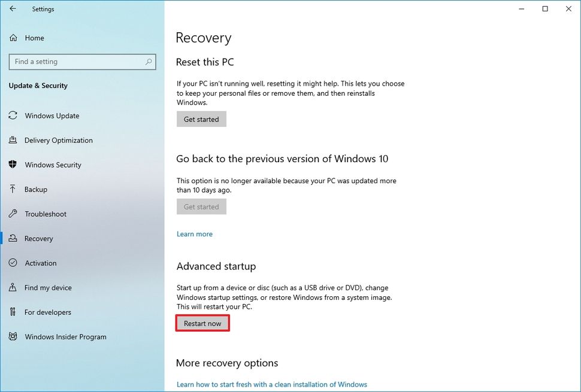This screenshot has height=392, width=581.
Task: Select the Activation sidebar item
Action: pos(40,263)
